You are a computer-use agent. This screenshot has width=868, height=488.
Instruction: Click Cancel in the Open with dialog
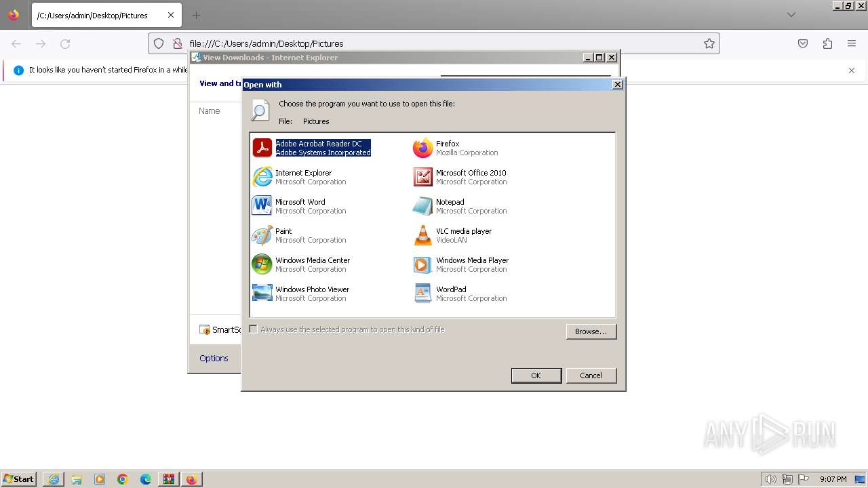[x=591, y=375]
